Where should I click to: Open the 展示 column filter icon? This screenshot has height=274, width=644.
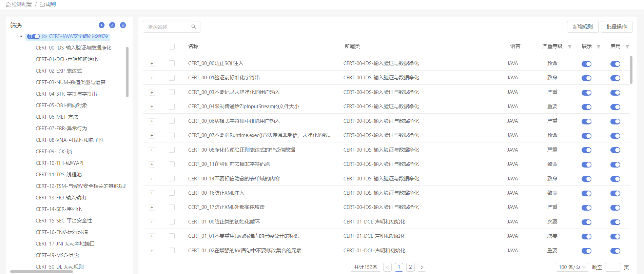click(599, 46)
